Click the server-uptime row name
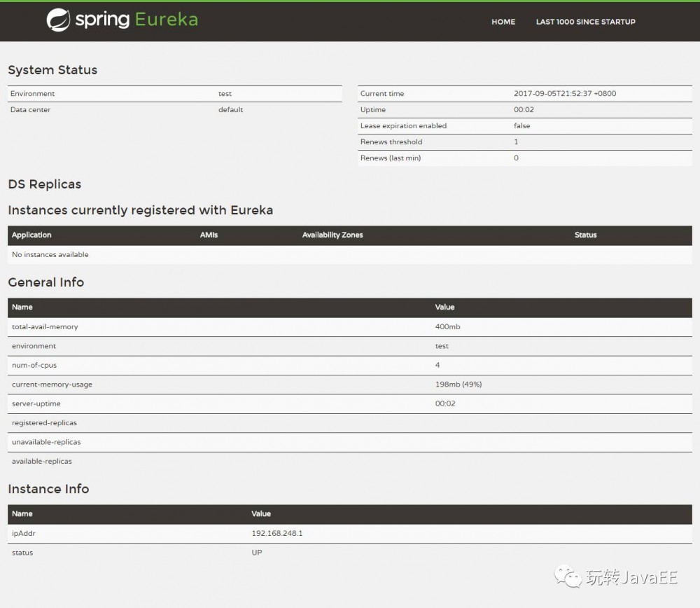The image size is (700, 608). tap(36, 404)
